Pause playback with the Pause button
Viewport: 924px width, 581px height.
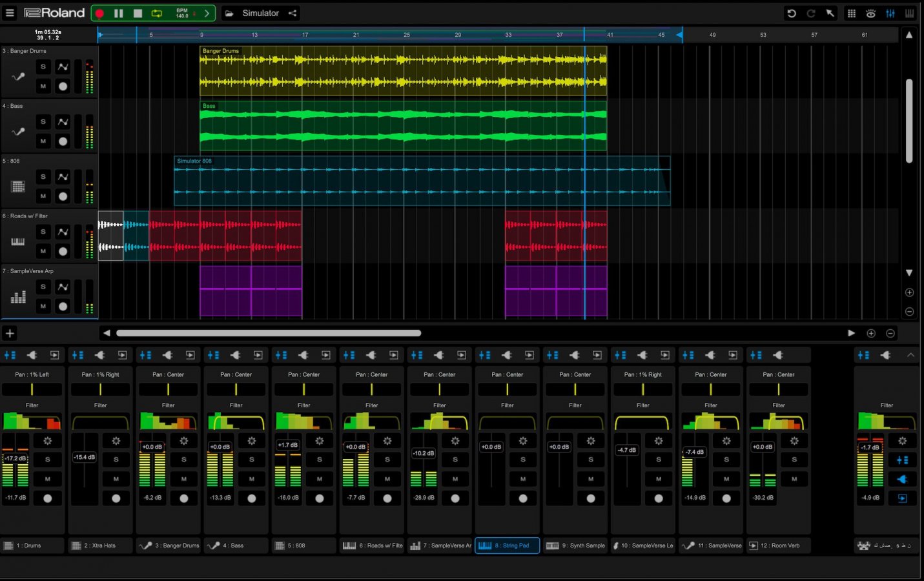[119, 12]
